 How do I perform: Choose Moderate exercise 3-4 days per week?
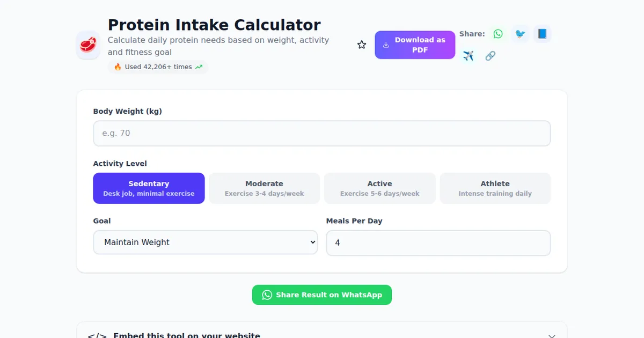coord(264,188)
